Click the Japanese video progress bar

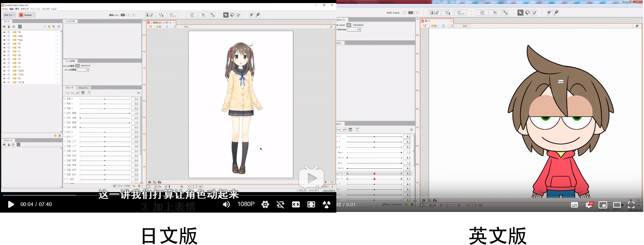click(168, 195)
